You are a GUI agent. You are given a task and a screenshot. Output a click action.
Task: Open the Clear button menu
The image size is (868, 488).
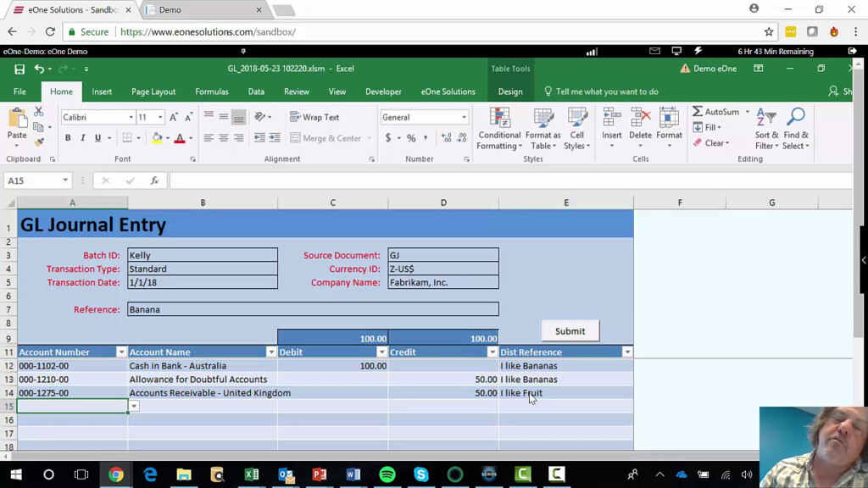tap(711, 142)
